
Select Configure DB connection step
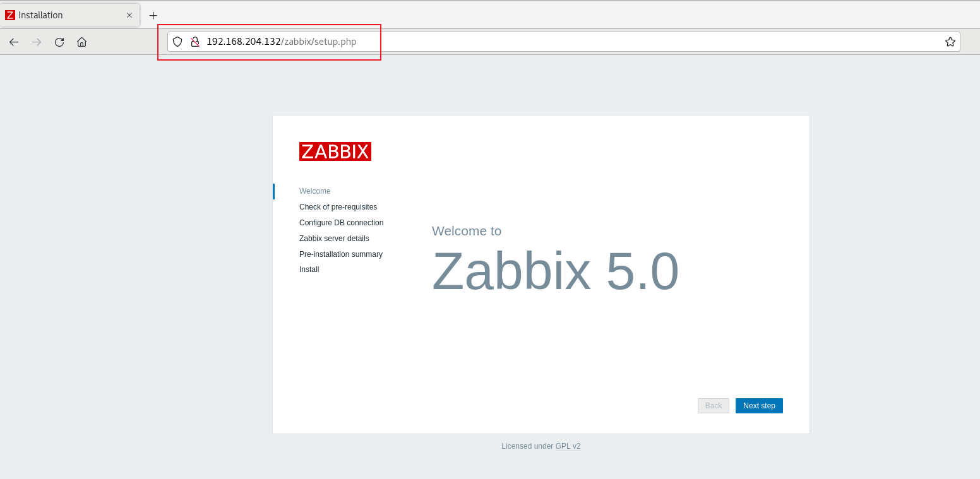click(x=341, y=223)
